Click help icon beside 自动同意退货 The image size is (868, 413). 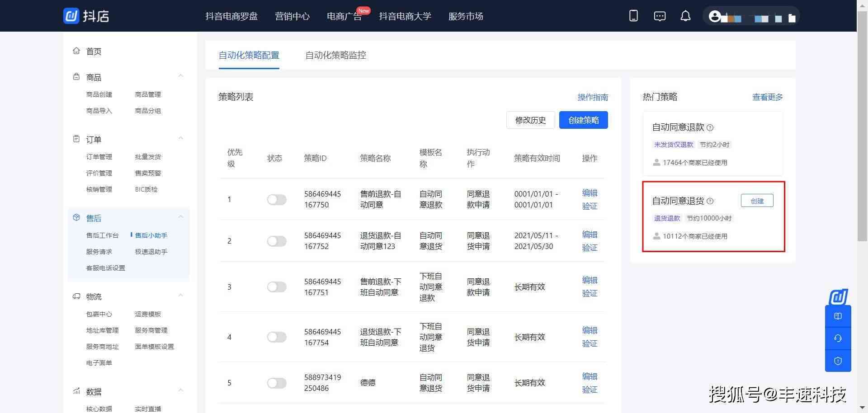coord(710,201)
